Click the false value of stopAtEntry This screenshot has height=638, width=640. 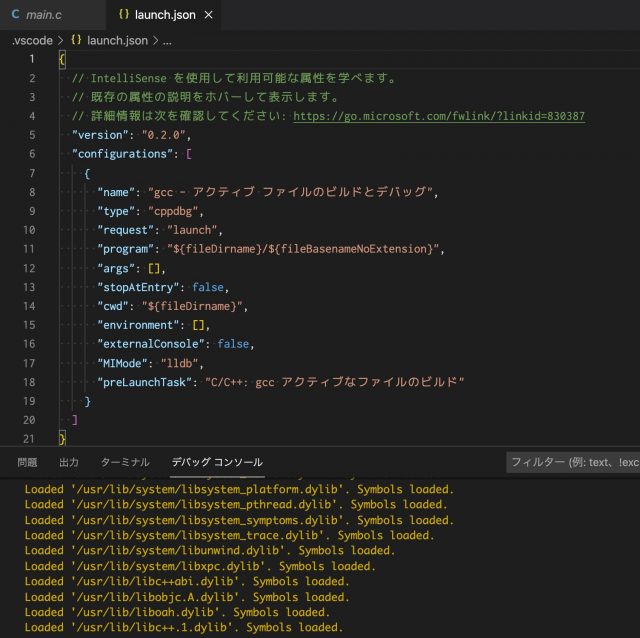click(x=209, y=287)
